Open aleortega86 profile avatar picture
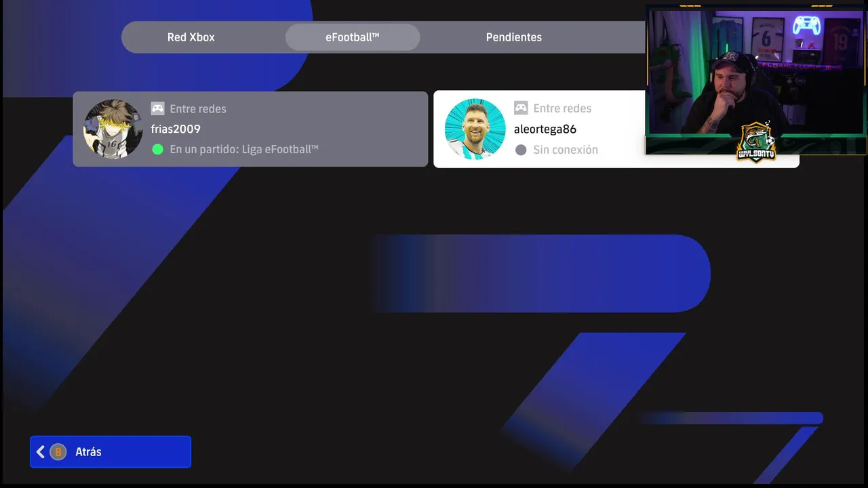 [475, 129]
